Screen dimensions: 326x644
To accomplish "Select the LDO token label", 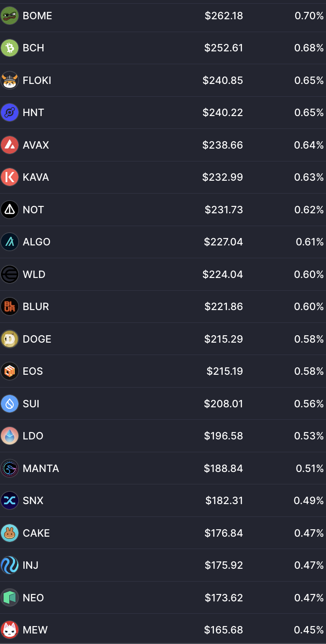I will [x=33, y=436].
